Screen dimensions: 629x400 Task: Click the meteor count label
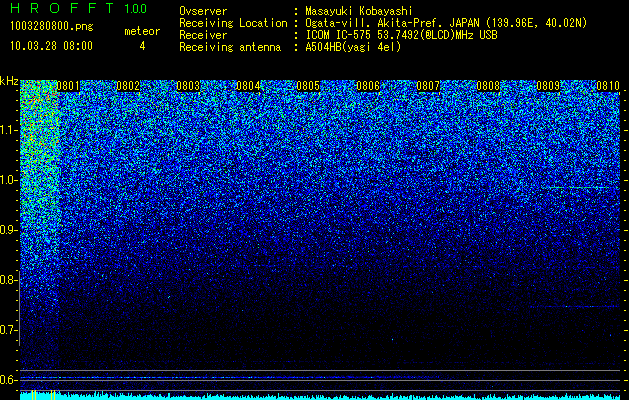[x=142, y=31]
